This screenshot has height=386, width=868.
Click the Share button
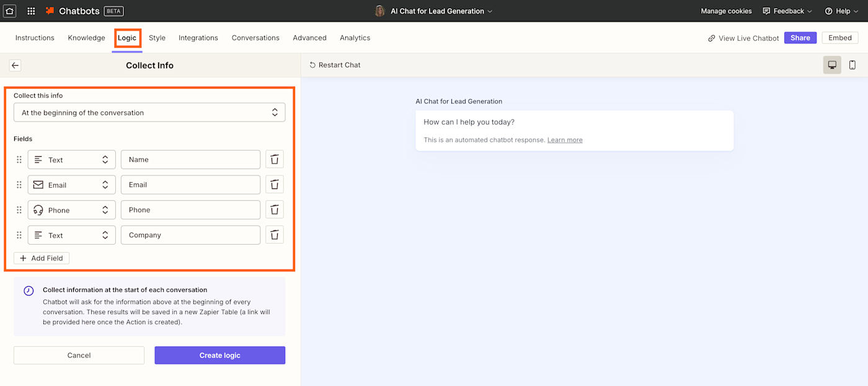pyautogui.click(x=800, y=38)
